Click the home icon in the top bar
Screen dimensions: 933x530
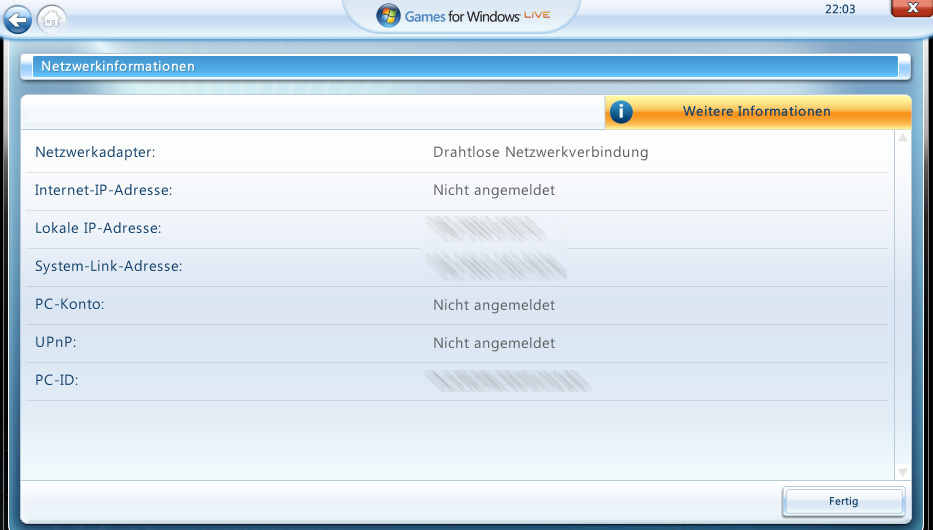click(51, 17)
